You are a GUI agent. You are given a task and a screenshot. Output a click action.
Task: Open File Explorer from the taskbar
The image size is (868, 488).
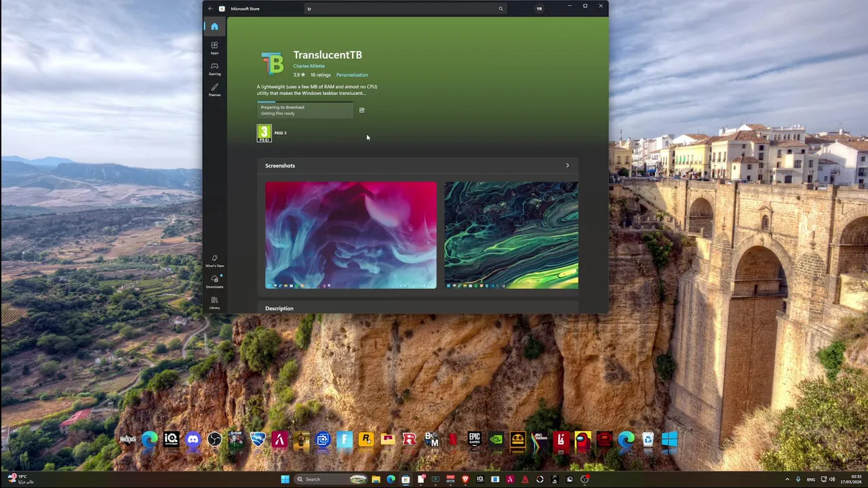point(376,479)
